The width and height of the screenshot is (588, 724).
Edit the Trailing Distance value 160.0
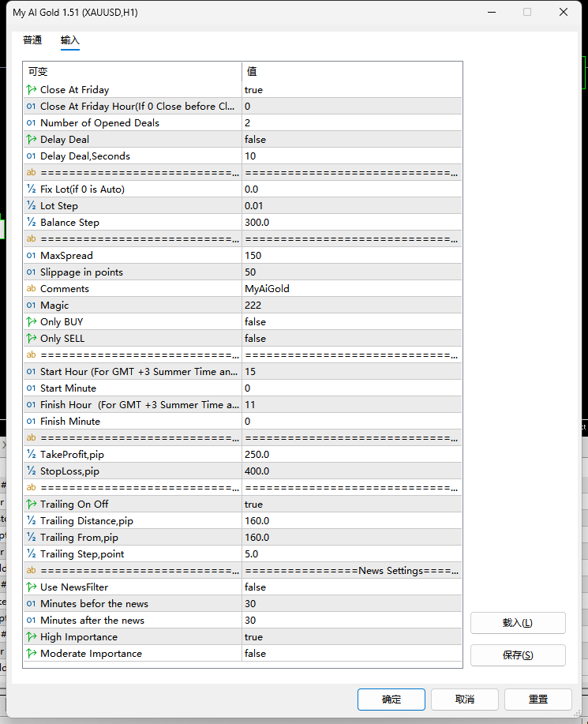352,521
